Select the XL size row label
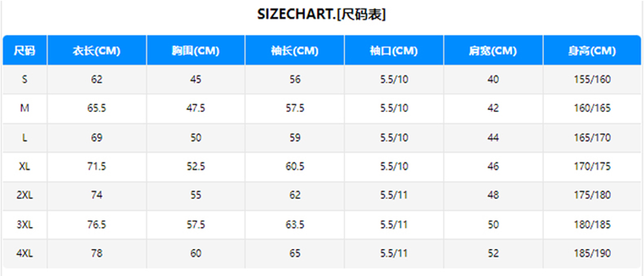 tap(25, 166)
